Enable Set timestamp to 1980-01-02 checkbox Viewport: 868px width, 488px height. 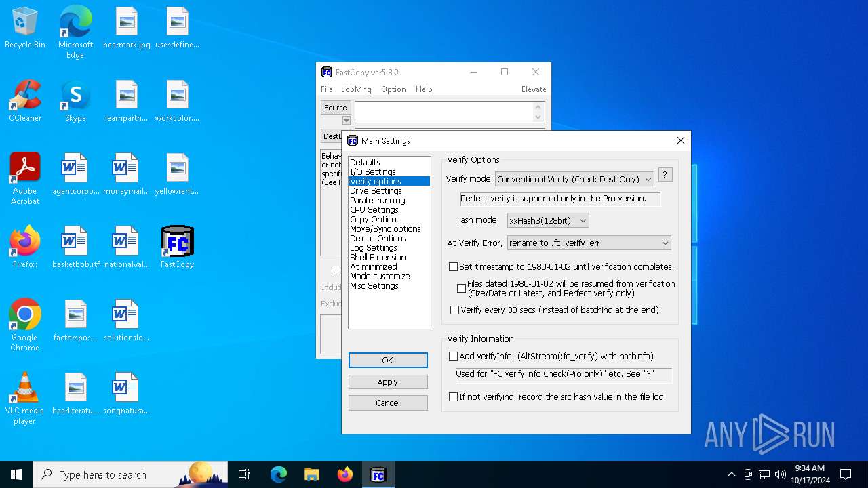454,267
